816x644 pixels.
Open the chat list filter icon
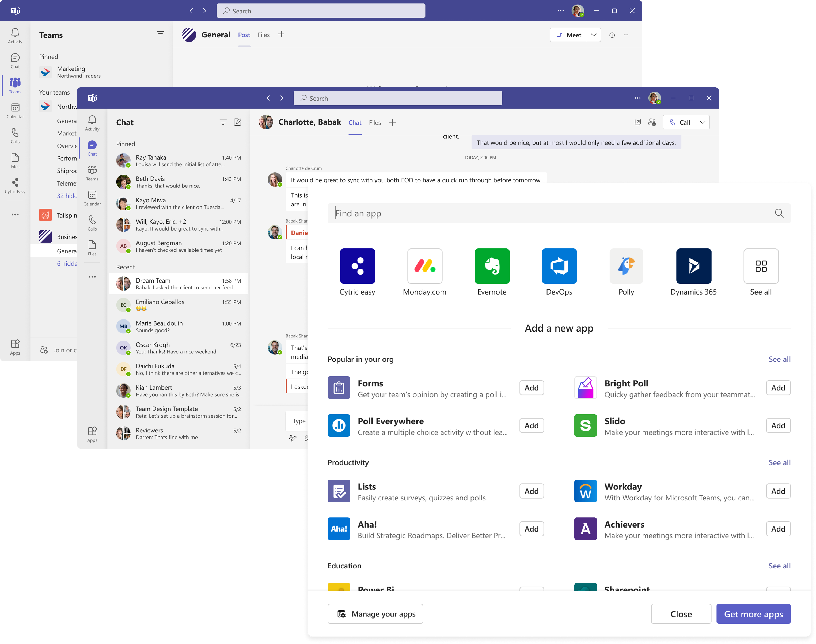[x=223, y=122]
